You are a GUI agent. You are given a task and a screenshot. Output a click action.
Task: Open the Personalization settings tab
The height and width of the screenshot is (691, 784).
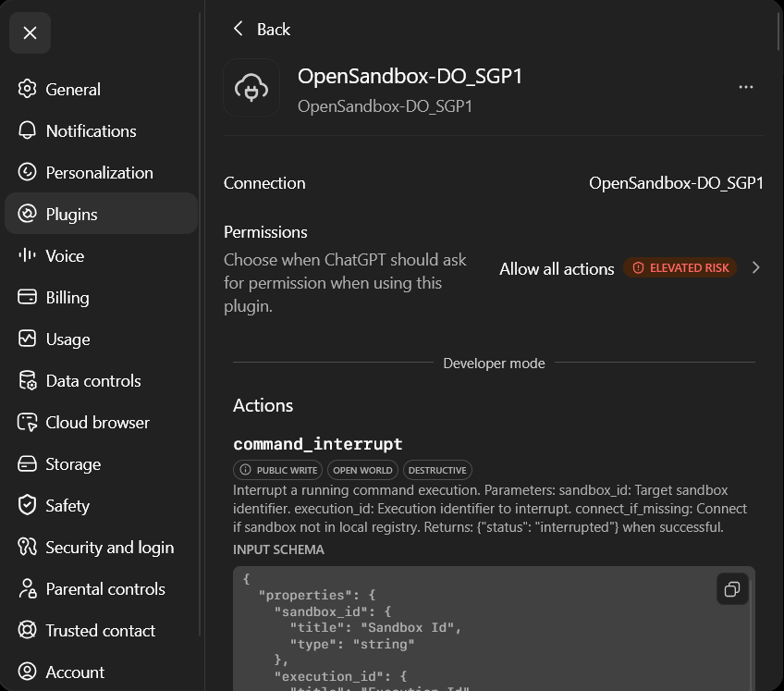point(101,172)
